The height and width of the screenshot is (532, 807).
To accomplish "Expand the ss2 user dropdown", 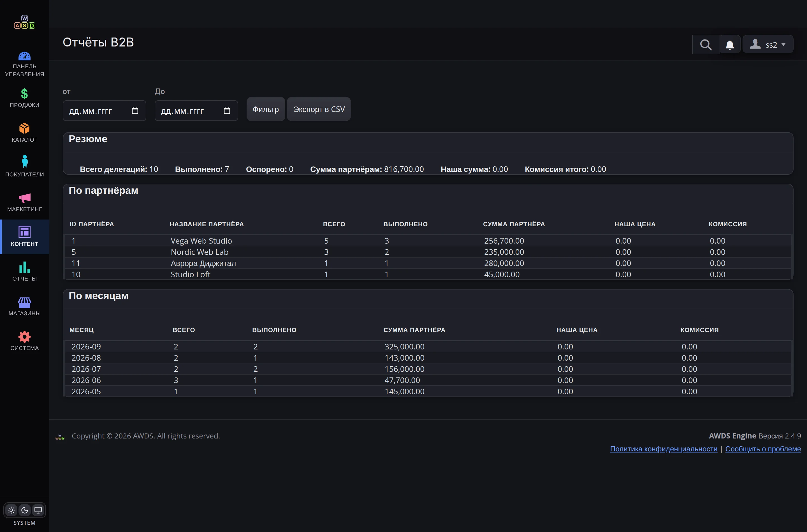I will coord(767,45).
